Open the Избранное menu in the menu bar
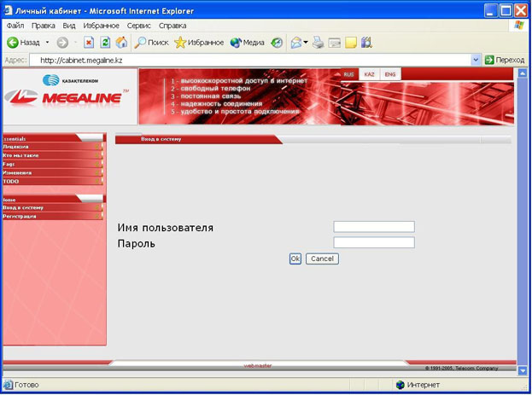The height and width of the screenshot is (395, 532). pos(101,26)
